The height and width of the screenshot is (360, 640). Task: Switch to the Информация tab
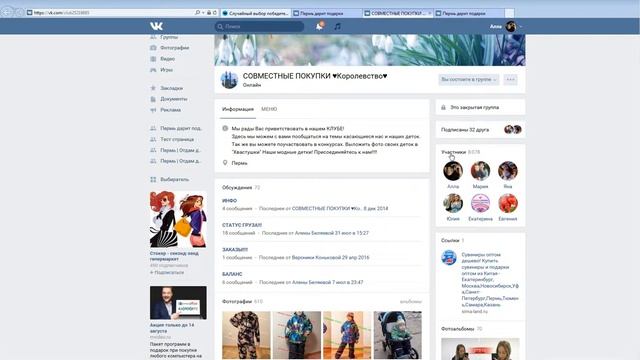pyautogui.click(x=238, y=109)
